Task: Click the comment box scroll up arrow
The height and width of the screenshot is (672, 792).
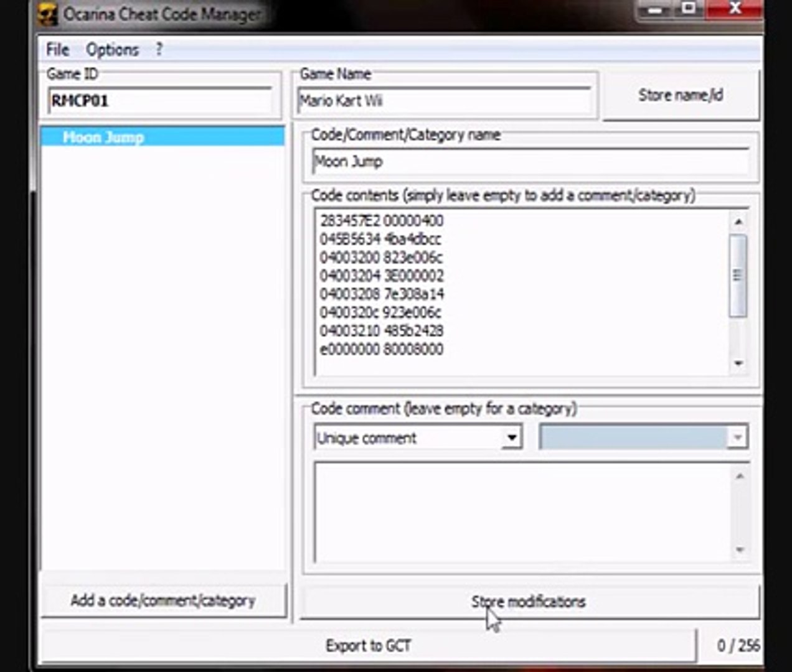Action: point(740,476)
